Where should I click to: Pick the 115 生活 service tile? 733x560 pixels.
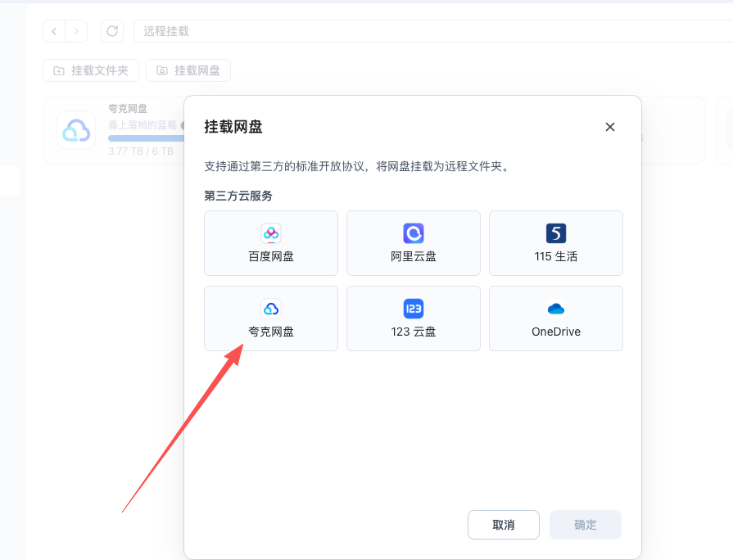click(556, 243)
